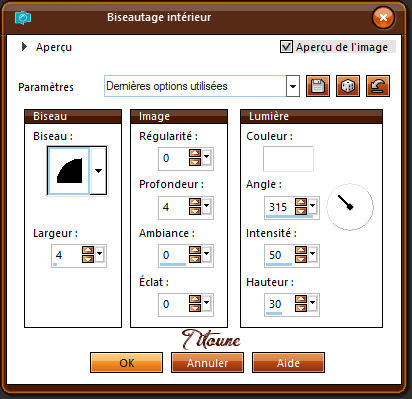Click the Annuler button
This screenshot has width=412, height=399.
click(x=207, y=363)
